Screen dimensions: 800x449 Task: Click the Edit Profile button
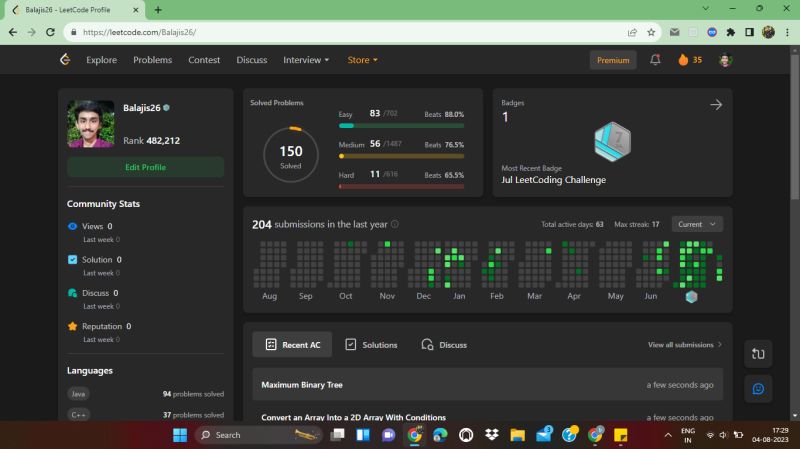(x=145, y=167)
